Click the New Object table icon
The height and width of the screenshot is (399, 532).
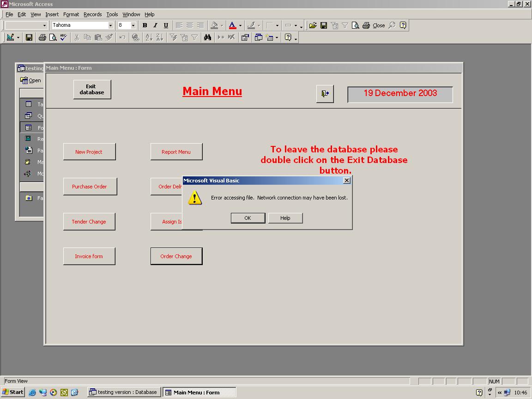[270, 37]
